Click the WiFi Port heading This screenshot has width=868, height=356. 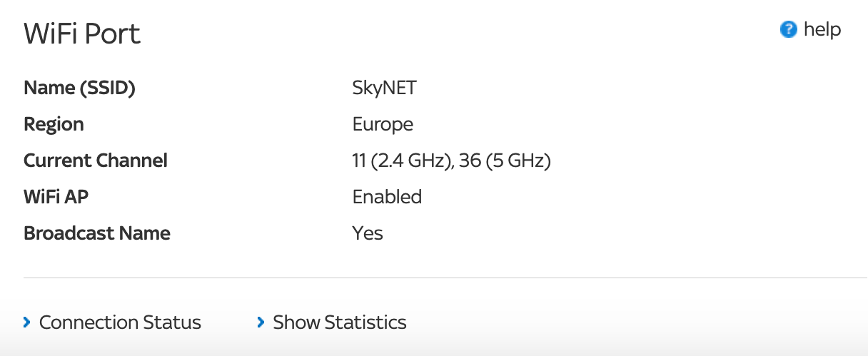[82, 34]
